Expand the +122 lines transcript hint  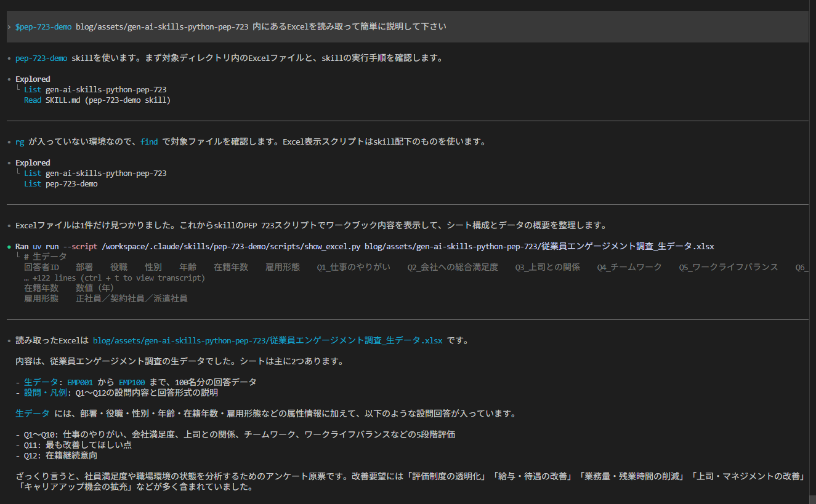click(115, 278)
